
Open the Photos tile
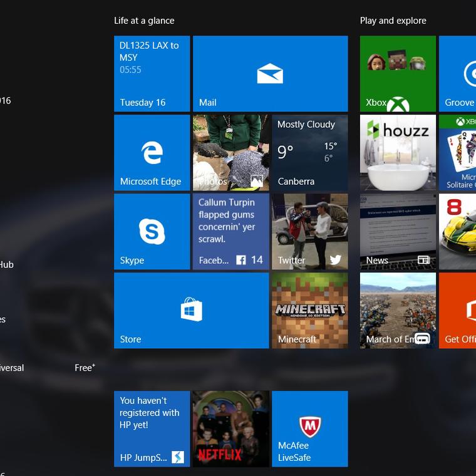click(230, 153)
